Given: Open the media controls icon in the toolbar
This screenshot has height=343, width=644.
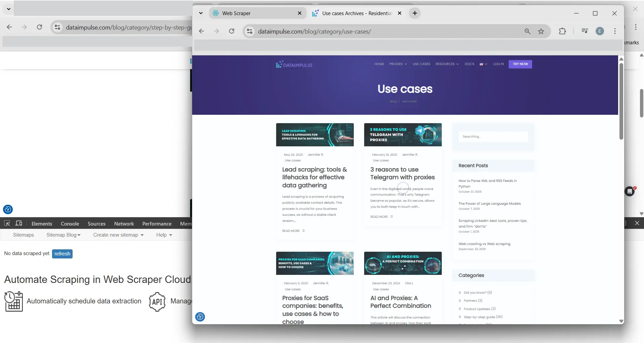Looking at the screenshot, I should [584, 31].
